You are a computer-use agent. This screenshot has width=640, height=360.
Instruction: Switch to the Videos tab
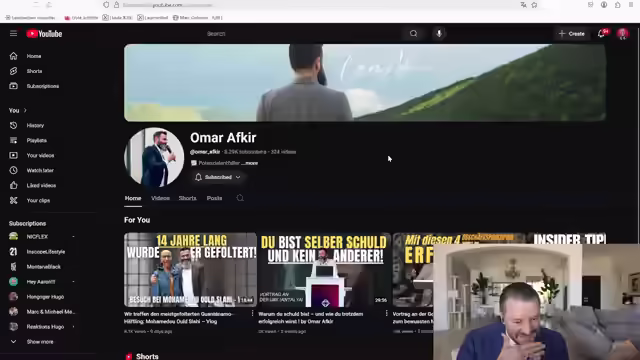pos(160,198)
